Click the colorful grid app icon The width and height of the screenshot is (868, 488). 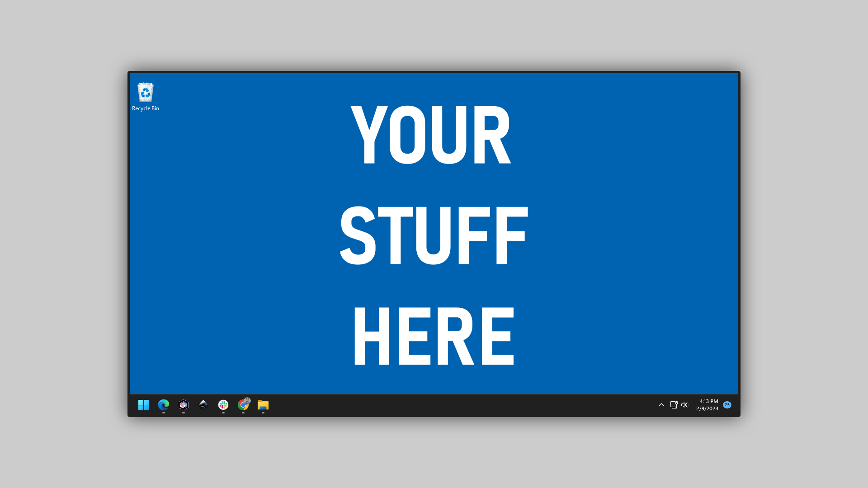(223, 405)
